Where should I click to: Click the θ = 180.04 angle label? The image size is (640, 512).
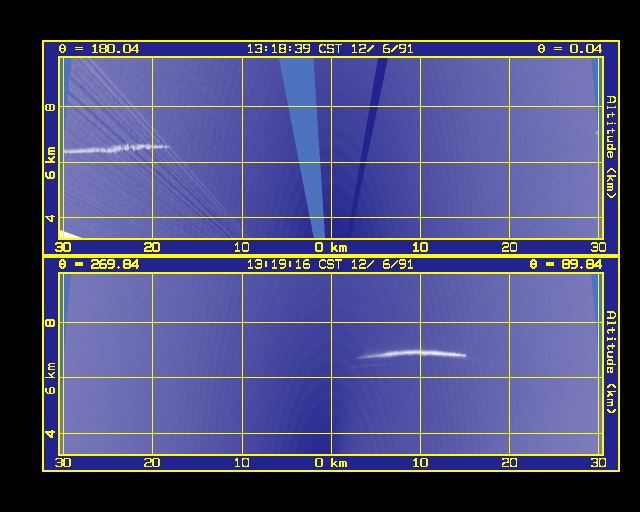99,49
